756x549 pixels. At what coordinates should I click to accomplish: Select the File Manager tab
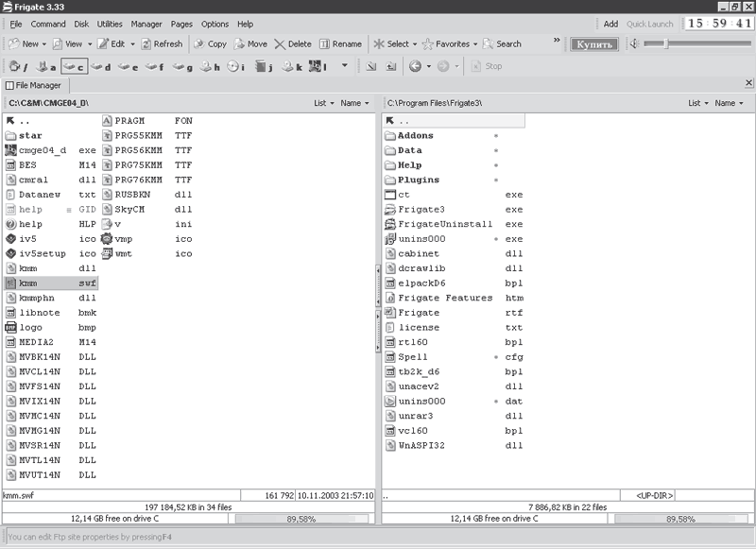[x=34, y=85]
